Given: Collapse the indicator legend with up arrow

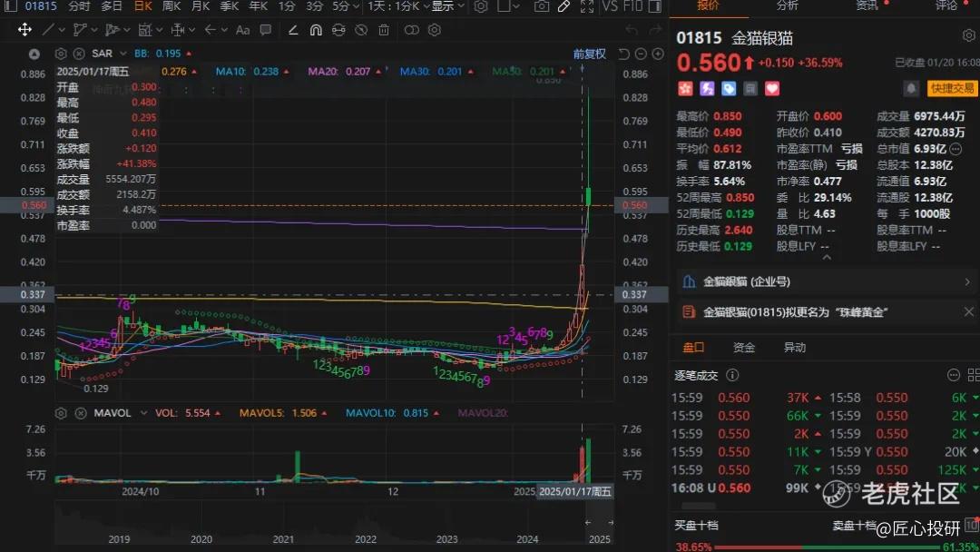Looking at the screenshot, I should [34, 54].
